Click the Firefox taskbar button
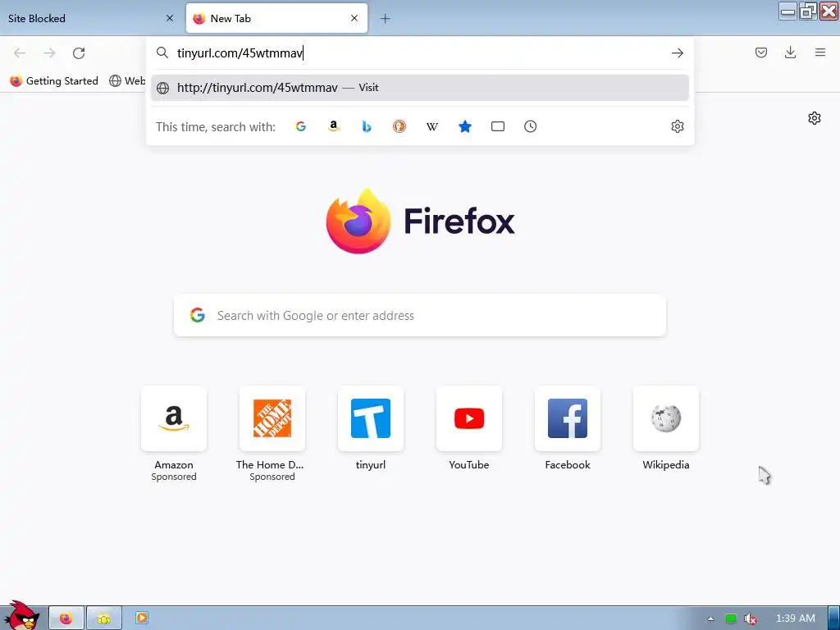840x630 pixels. (66, 619)
